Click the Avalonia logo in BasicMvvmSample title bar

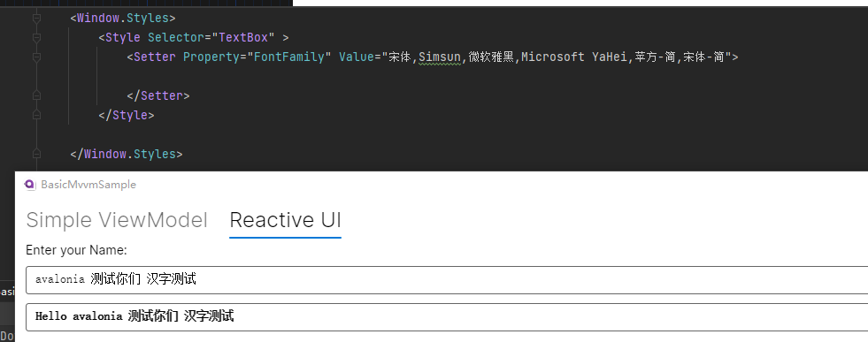click(30, 185)
